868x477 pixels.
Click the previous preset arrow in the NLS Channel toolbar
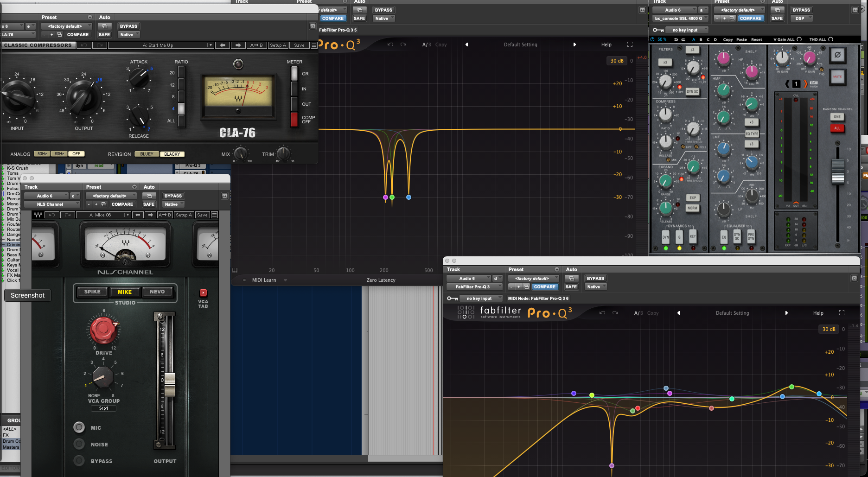[138, 215]
